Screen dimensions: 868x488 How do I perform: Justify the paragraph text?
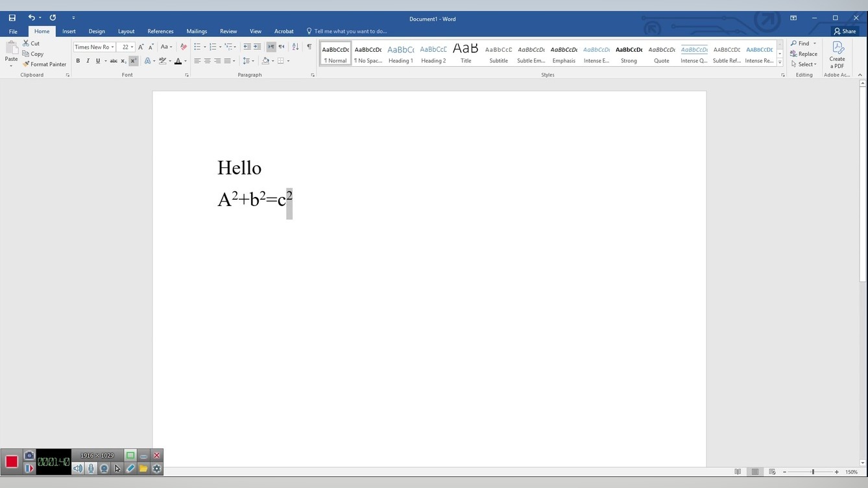click(x=227, y=61)
